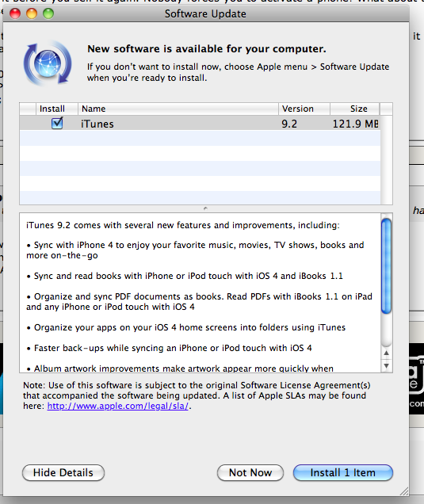The height and width of the screenshot is (504, 424).
Task: Click 'Sync and read books' bullet text
Action: (185, 276)
